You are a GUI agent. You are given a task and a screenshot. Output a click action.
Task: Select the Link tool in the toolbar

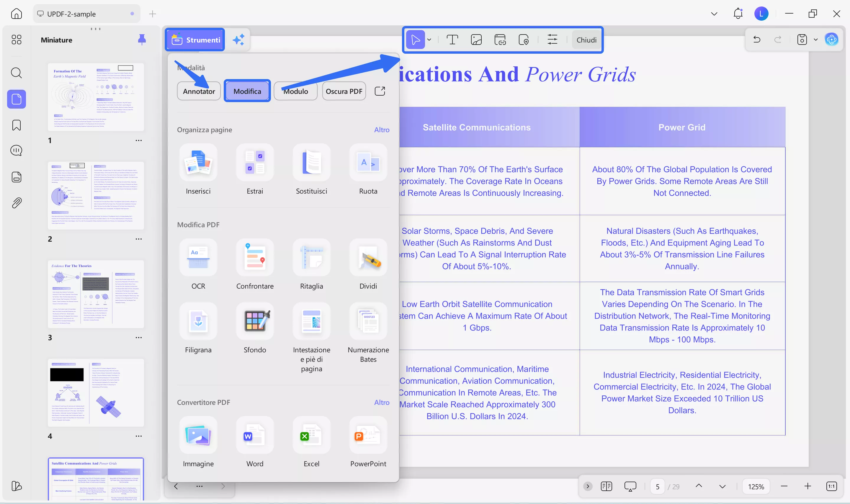(x=500, y=40)
